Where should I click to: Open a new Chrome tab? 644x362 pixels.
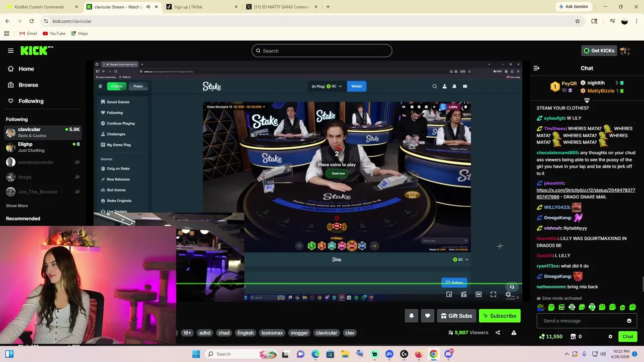[x=328, y=7]
